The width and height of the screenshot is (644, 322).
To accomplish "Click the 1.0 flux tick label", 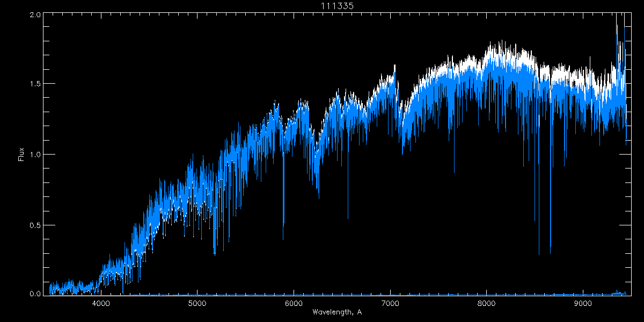I will click(35, 155).
